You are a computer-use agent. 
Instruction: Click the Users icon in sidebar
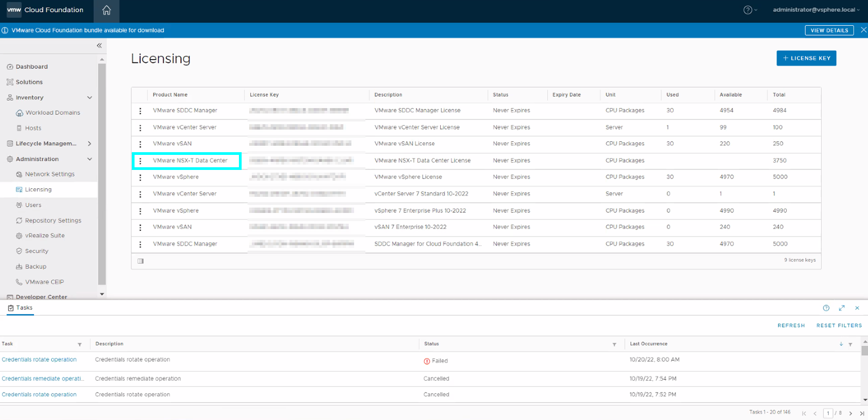[x=19, y=205]
